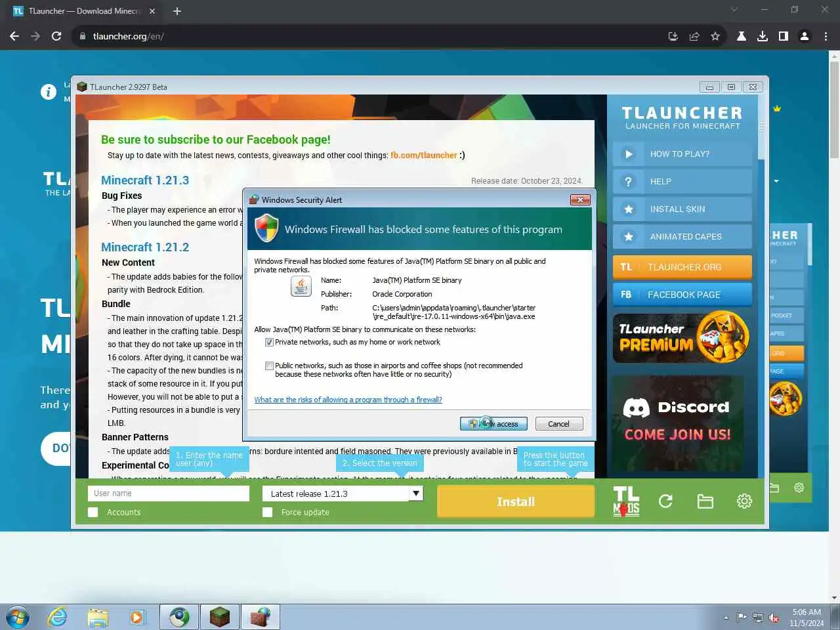Reload the tlauncher.org page

56,36
